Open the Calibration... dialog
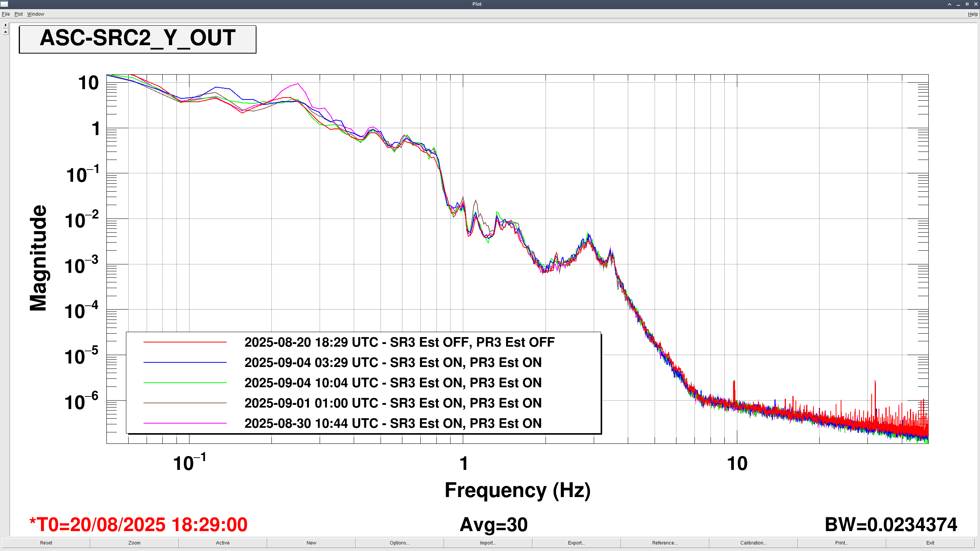Viewport: 980px width, 551px height. (x=753, y=543)
